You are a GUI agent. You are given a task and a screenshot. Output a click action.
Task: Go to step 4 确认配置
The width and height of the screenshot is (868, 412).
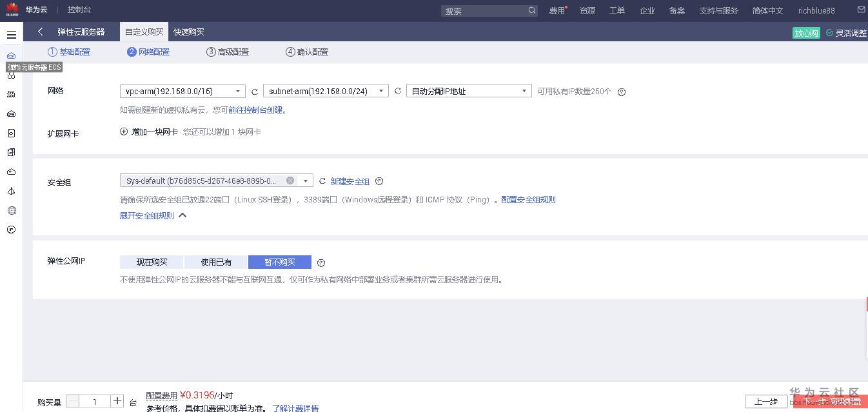pos(307,52)
